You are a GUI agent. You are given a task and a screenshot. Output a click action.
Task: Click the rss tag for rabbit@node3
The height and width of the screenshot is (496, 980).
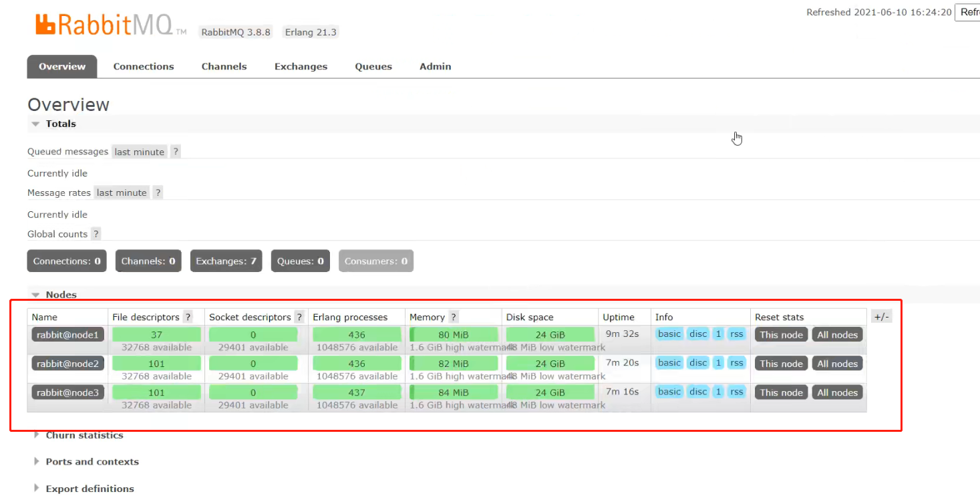coord(737,392)
